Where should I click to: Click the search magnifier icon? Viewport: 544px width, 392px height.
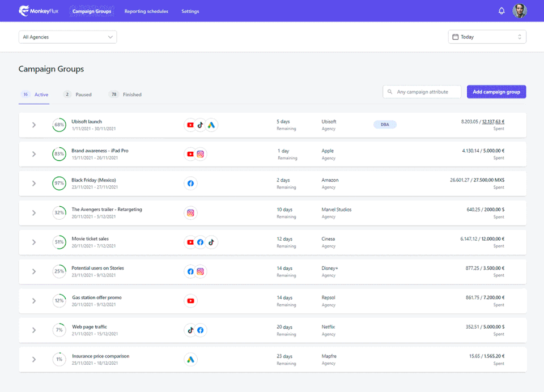(390, 92)
